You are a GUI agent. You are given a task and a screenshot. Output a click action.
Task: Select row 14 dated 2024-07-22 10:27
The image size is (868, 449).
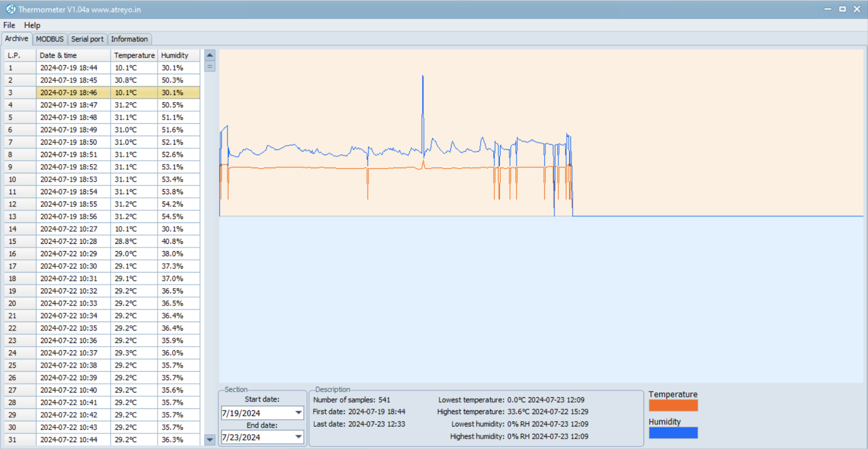pyautogui.click(x=102, y=229)
